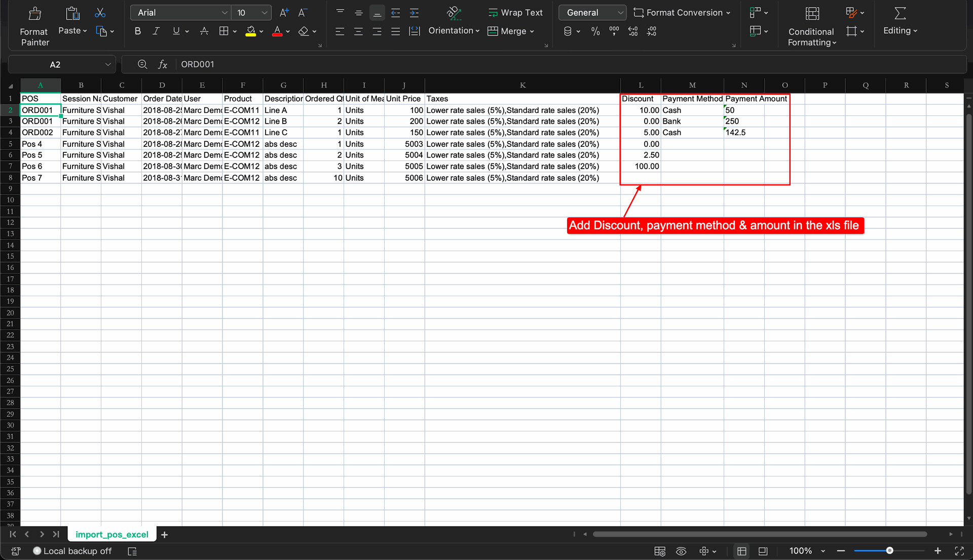This screenshot has height=560, width=973.
Task: Toggle underline formatting
Action: [176, 31]
